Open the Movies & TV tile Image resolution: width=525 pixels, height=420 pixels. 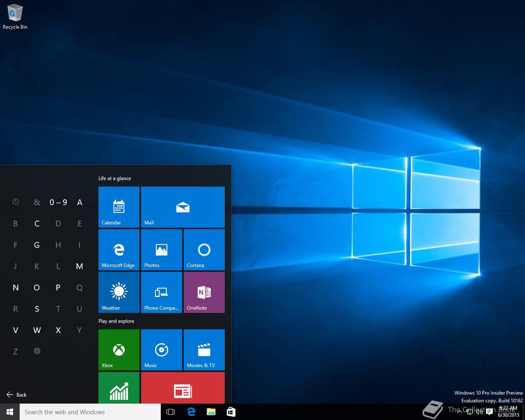[x=204, y=350]
